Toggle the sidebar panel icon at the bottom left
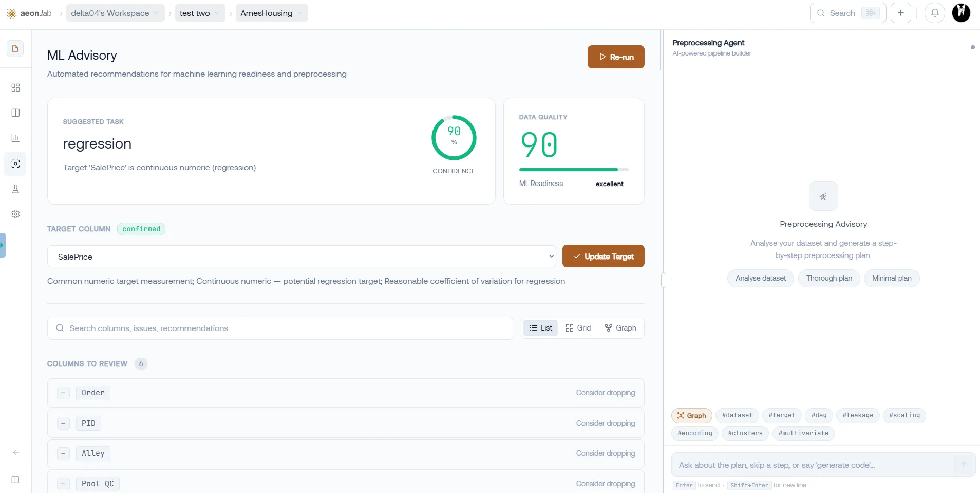980x493 pixels. coord(15,480)
